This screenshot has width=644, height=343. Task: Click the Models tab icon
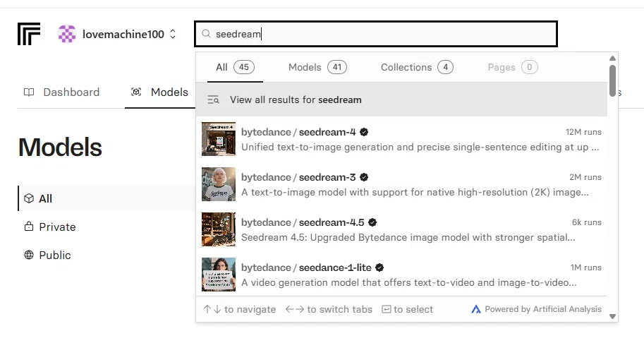point(136,92)
